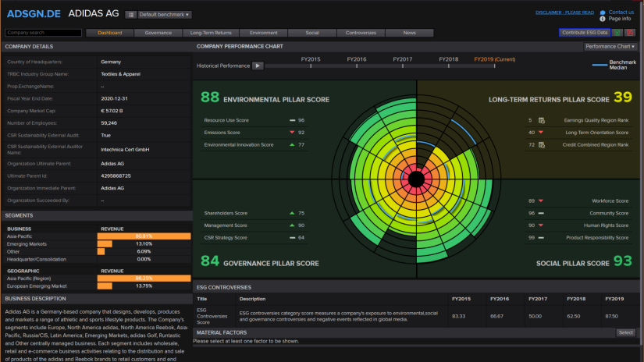Play the Historical Performance animation
644x362 pixels.
pyautogui.click(x=258, y=66)
